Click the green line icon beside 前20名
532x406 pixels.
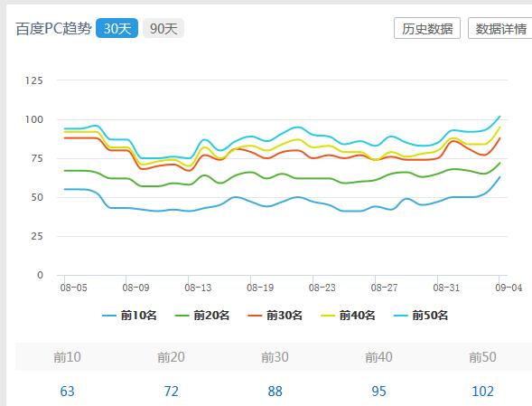point(182,316)
